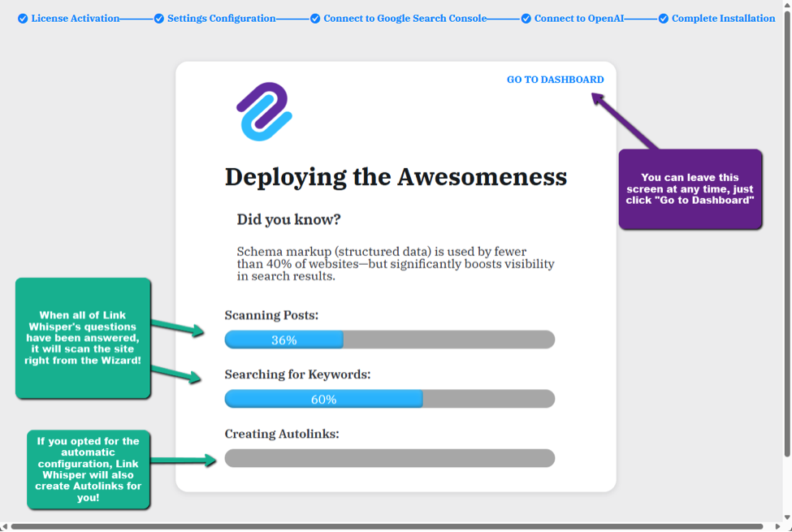Click the horizontal scrollbar at the bottom
Image resolution: width=792 pixels, height=532 pixels.
click(386, 526)
